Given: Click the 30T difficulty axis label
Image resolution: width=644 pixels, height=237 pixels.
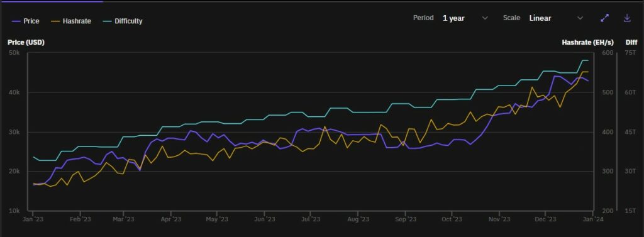Looking at the screenshot, I should 630,171.
